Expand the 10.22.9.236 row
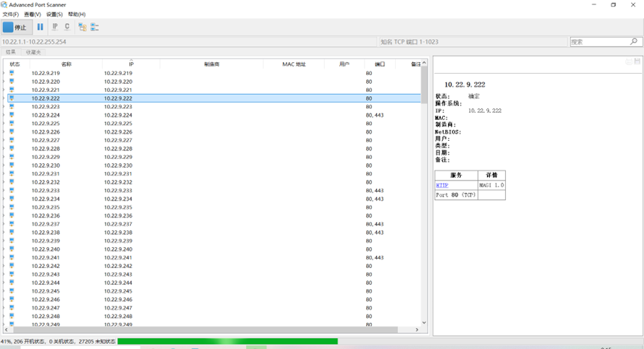Viewport: 644px width, 349px height. click(x=4, y=216)
